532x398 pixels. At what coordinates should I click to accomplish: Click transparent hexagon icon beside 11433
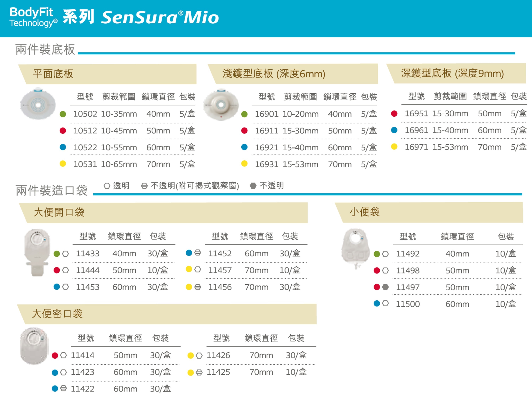pyautogui.click(x=65, y=254)
